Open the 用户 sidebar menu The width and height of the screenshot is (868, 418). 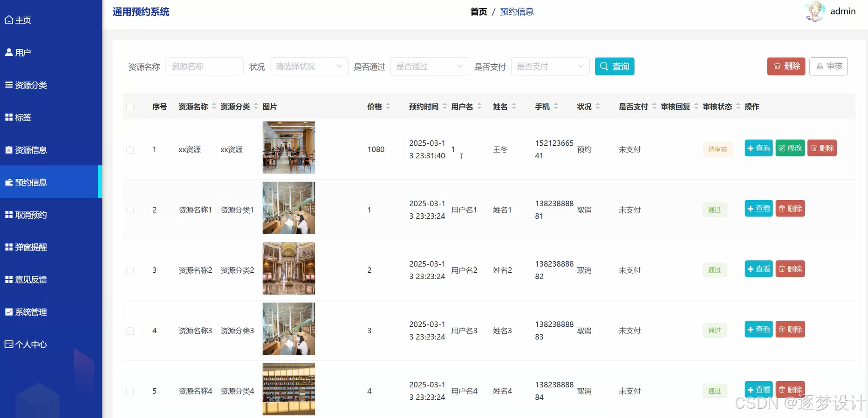[x=51, y=53]
